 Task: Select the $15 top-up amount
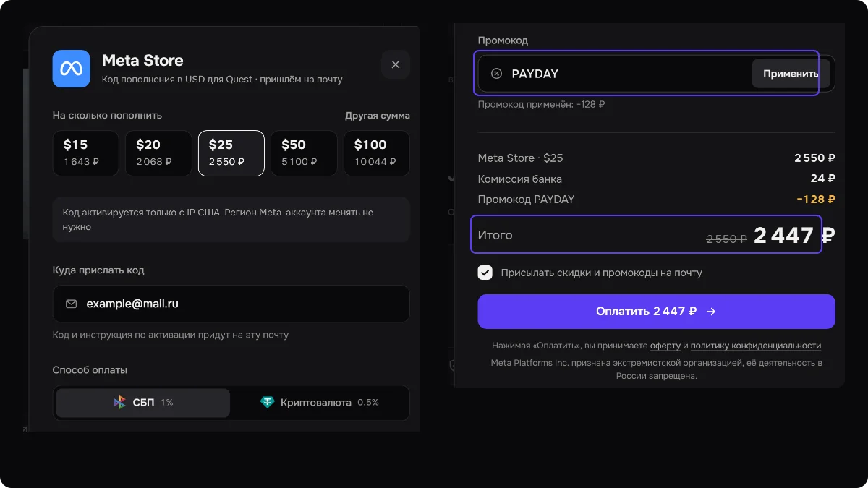click(85, 153)
